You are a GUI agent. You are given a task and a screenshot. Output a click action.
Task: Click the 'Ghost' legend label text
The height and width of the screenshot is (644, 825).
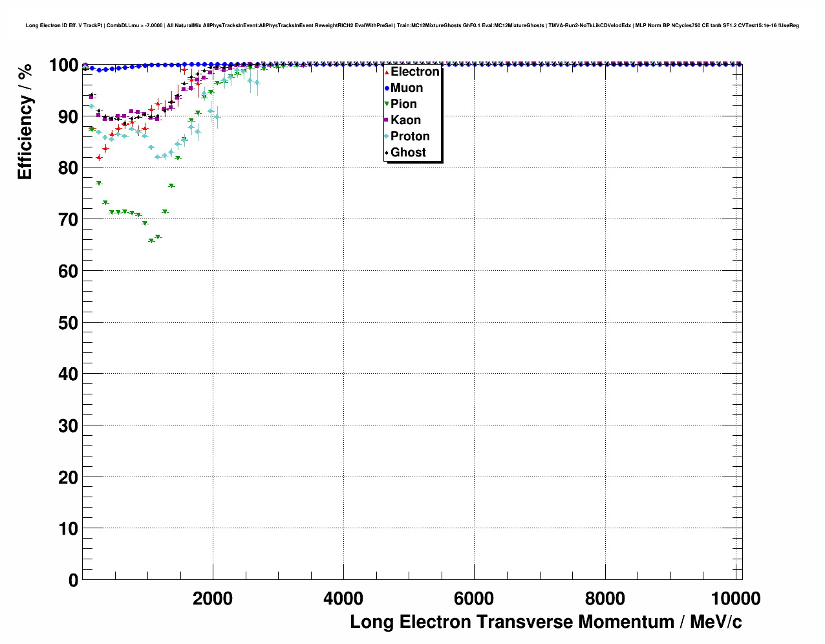(408, 153)
